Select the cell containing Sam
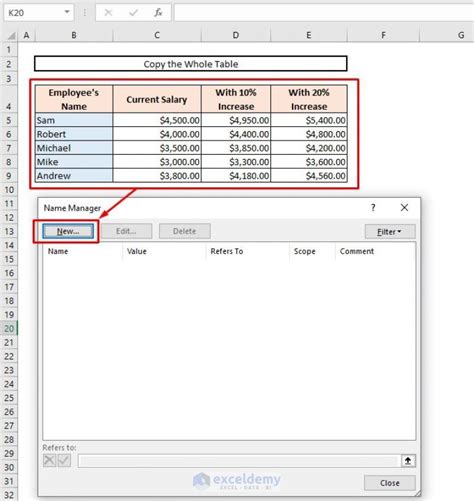Screen dimensions: 474x501 74,120
